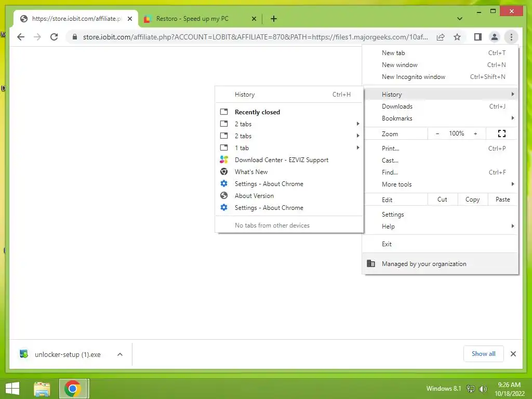Click the Paste button
Viewport: 532px width, 399px height.
(x=503, y=199)
